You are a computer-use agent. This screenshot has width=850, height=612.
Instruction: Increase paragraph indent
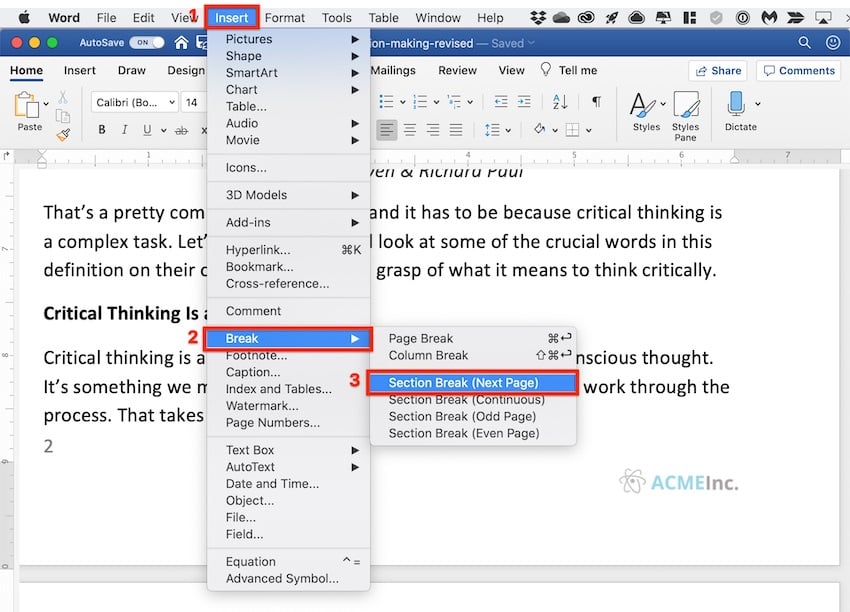[524, 101]
